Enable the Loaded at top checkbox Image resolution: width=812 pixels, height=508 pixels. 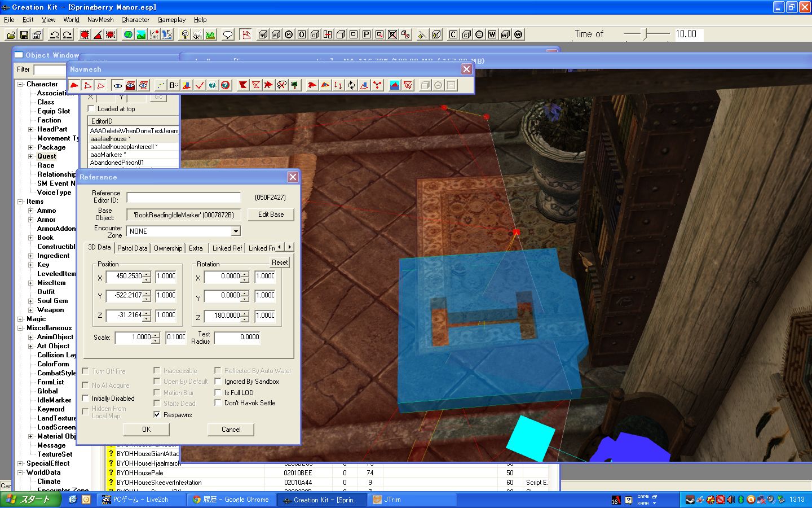pyautogui.click(x=91, y=109)
